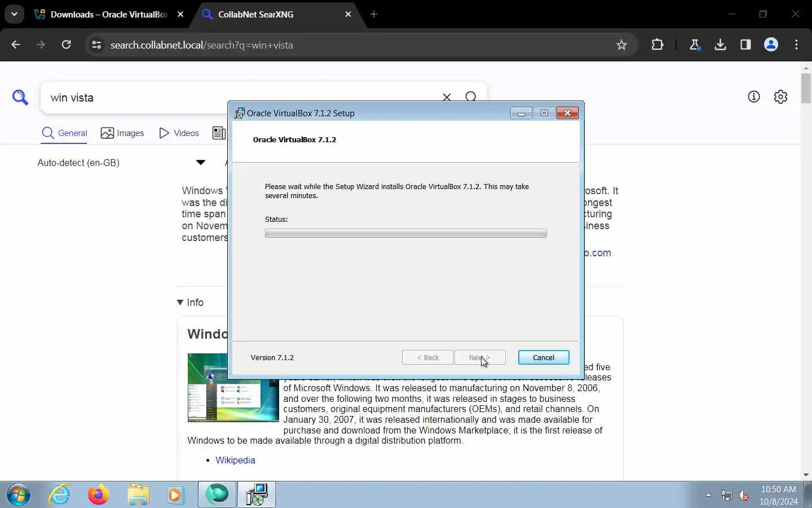Click the installation status progress bar

coord(406,233)
